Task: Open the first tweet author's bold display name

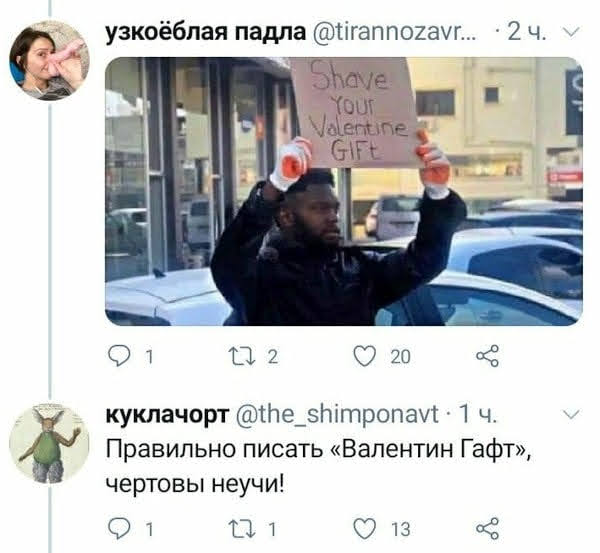Action: pos(205,32)
